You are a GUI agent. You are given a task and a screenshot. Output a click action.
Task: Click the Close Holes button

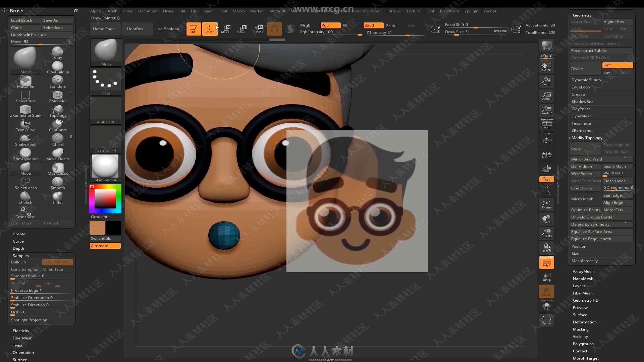tap(617, 181)
